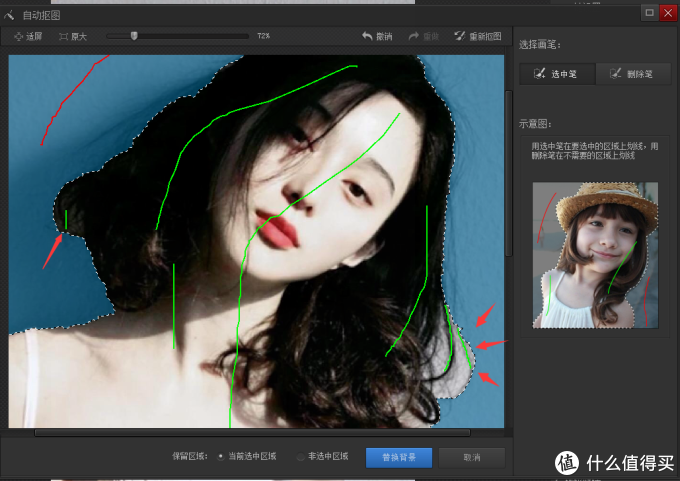Click the app logo in title bar

[x=10, y=15]
